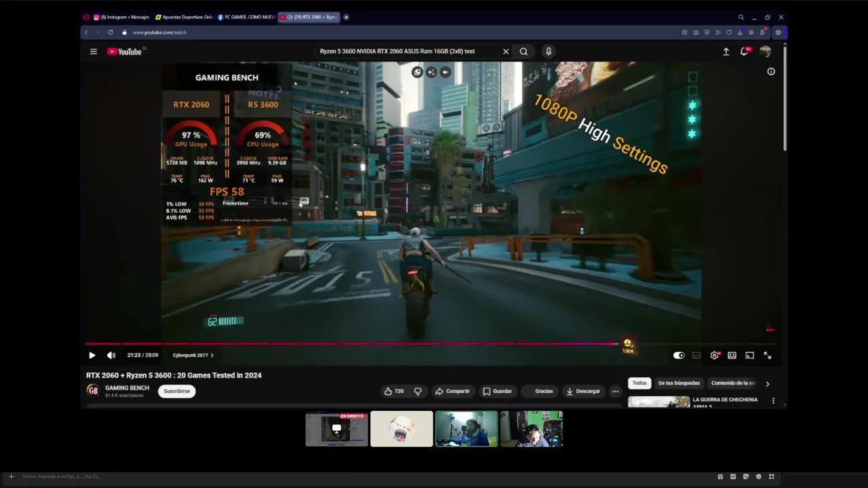Viewport: 868px width, 488px height.
Task: Download video with Descargar button
Action: click(x=583, y=391)
